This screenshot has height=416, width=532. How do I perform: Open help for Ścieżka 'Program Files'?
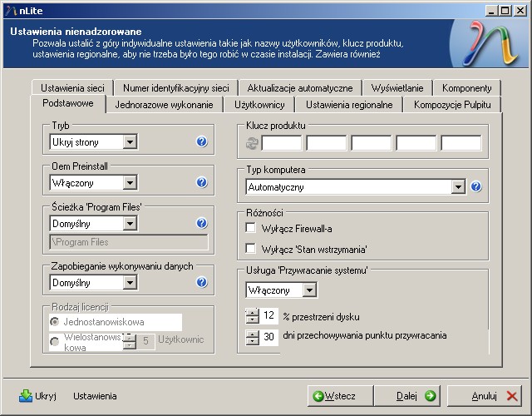[x=201, y=223]
